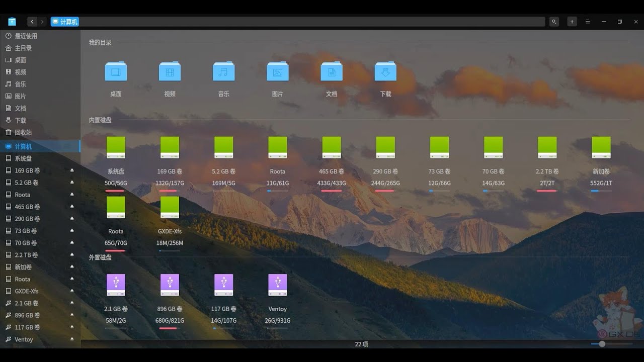Image resolution: width=644 pixels, height=362 pixels.
Task: Select the 新加卷 disk showing 552G/1T
Action: point(601,148)
